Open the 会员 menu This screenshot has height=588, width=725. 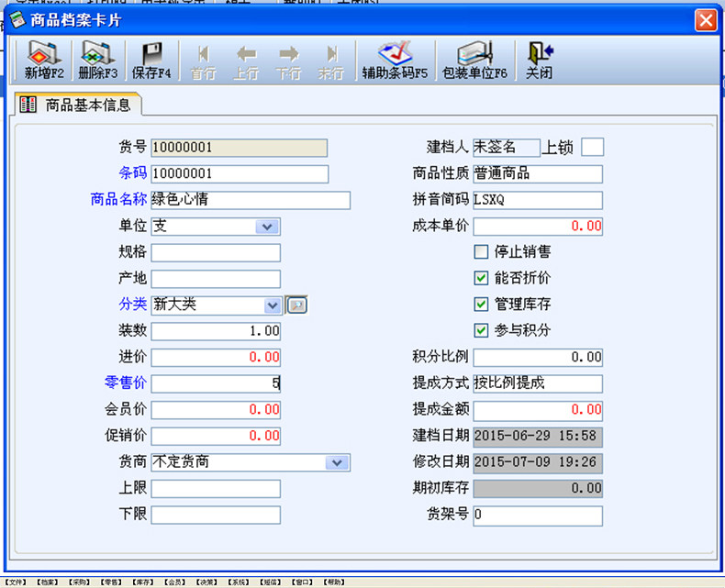174,582
